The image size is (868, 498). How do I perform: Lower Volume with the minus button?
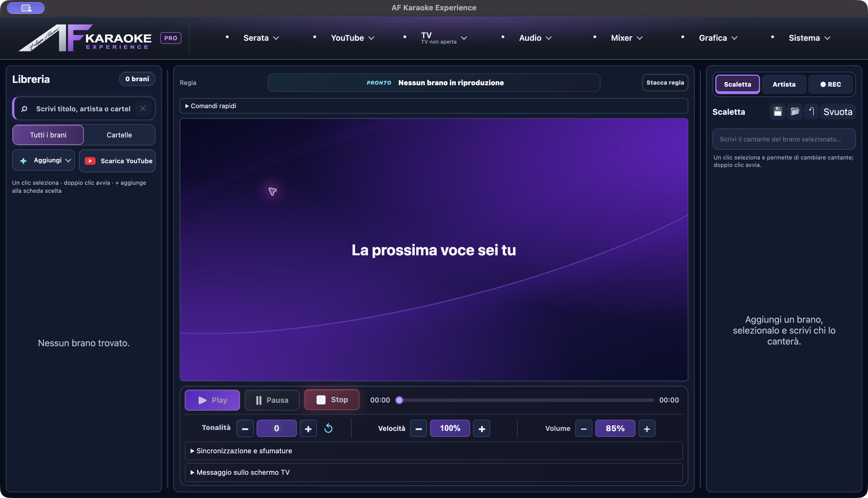pyautogui.click(x=584, y=428)
